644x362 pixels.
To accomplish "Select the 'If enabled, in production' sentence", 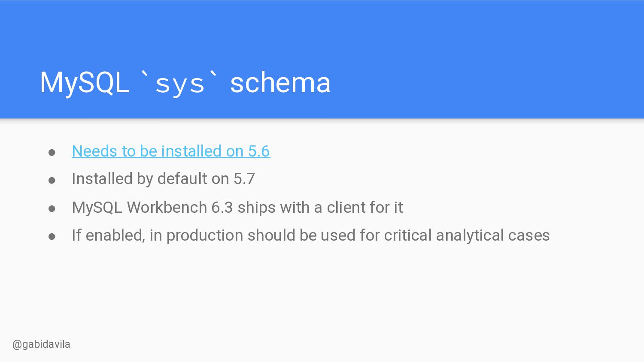I will click(310, 235).
